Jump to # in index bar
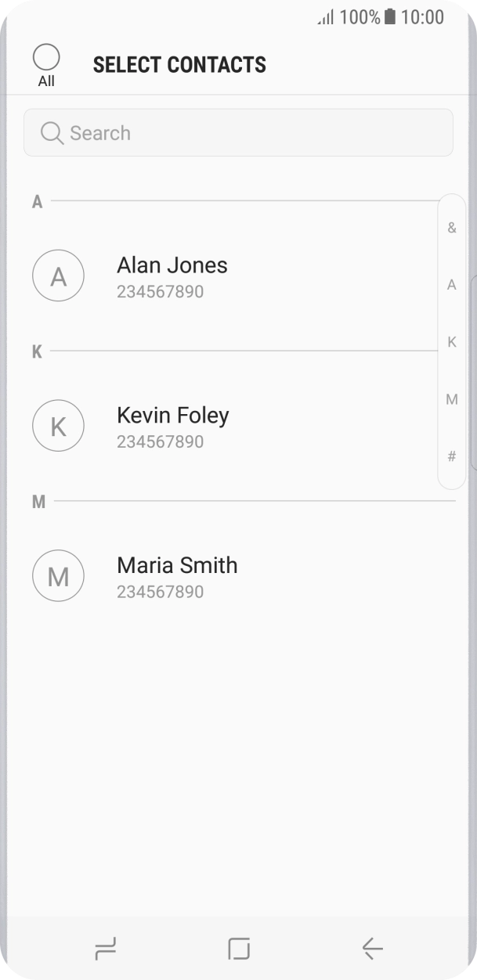 coord(452,456)
